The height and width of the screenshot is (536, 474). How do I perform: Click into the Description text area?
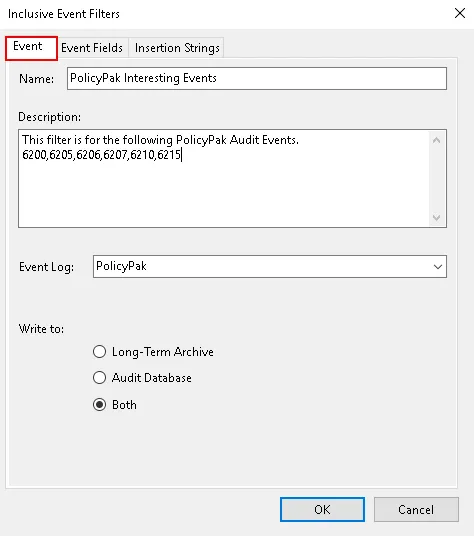pos(224,178)
